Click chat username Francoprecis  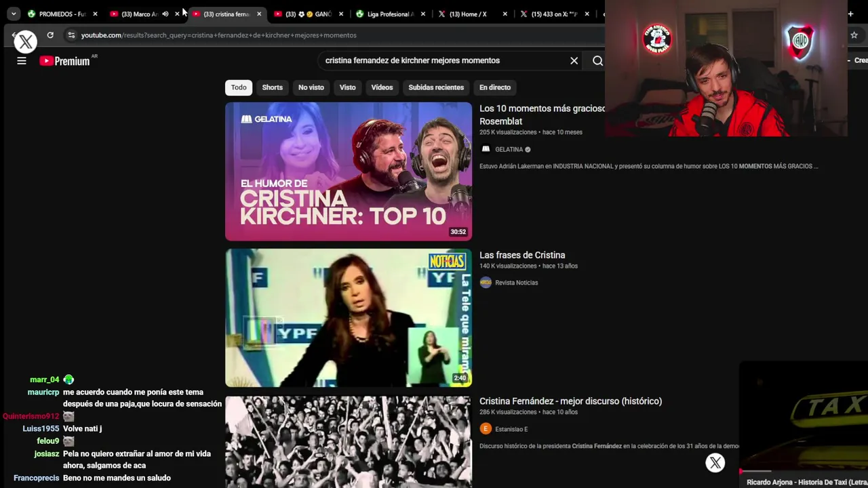tap(37, 478)
